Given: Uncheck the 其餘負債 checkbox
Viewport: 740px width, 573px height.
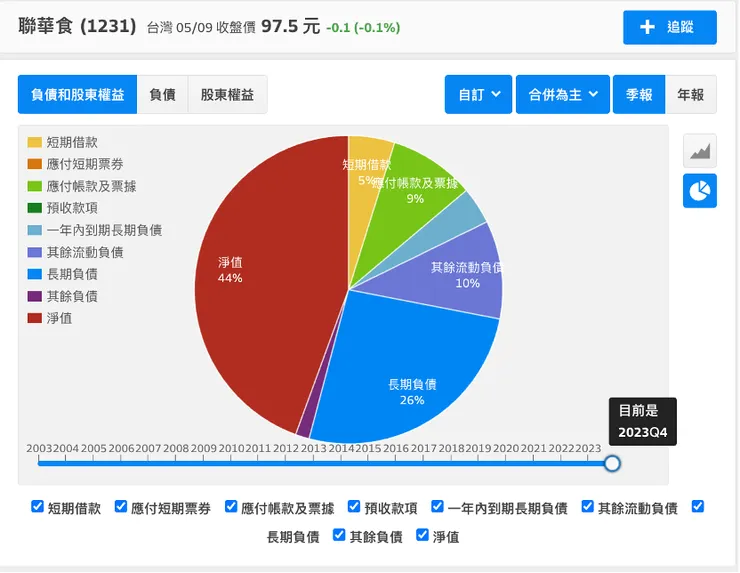Looking at the screenshot, I should point(339,535).
